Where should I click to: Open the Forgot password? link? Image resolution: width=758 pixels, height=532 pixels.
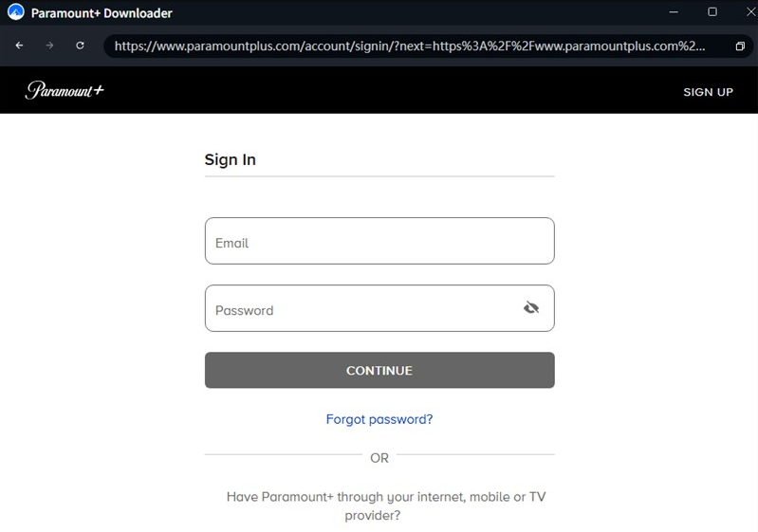pyautogui.click(x=379, y=419)
